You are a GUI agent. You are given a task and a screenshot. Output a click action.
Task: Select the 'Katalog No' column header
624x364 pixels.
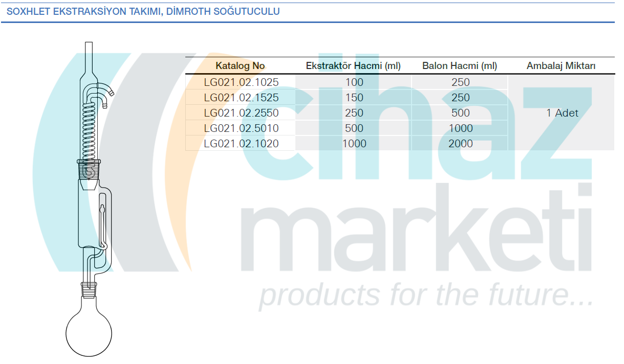click(240, 65)
